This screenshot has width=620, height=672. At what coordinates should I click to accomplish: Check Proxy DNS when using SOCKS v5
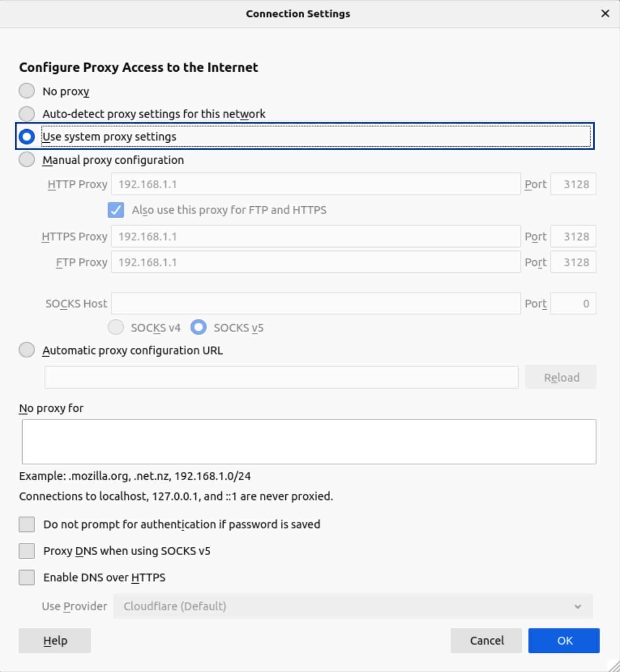pyautogui.click(x=26, y=551)
